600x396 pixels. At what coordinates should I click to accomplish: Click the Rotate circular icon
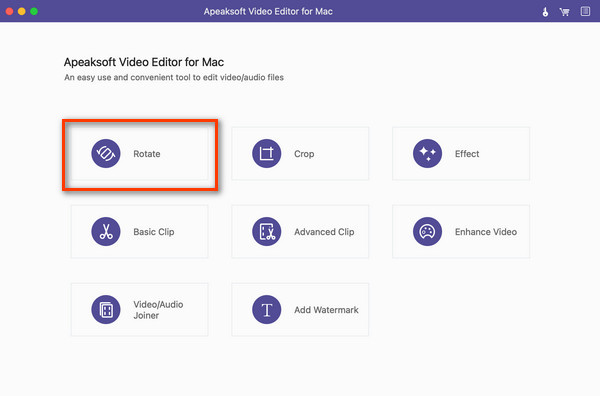click(x=106, y=153)
